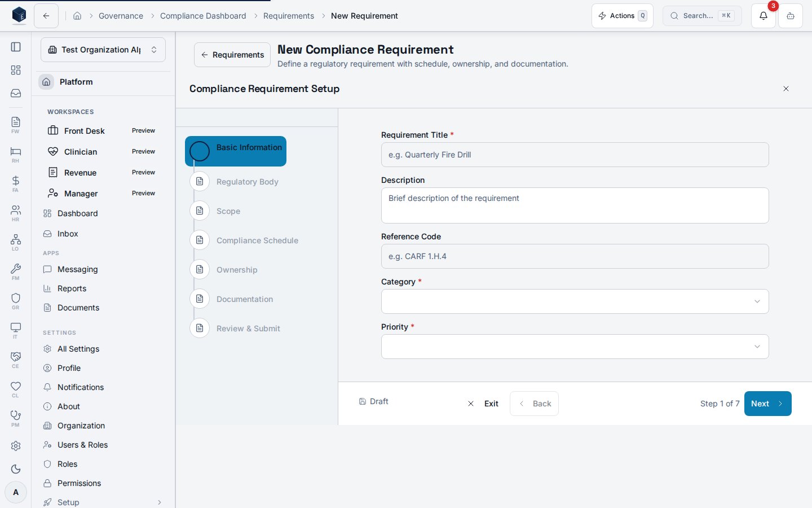Toggle the sidebar panel icon
The height and width of the screenshot is (508, 812).
[x=16, y=47]
